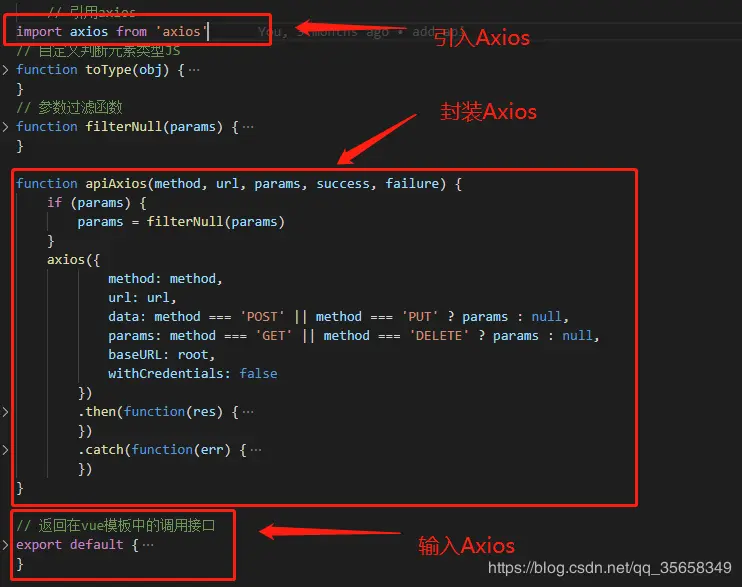
Task: Click the comment above function filterNull
Action: [x=70, y=107]
